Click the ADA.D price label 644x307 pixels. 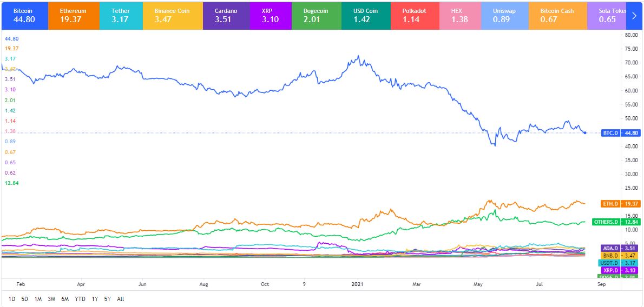(620, 248)
